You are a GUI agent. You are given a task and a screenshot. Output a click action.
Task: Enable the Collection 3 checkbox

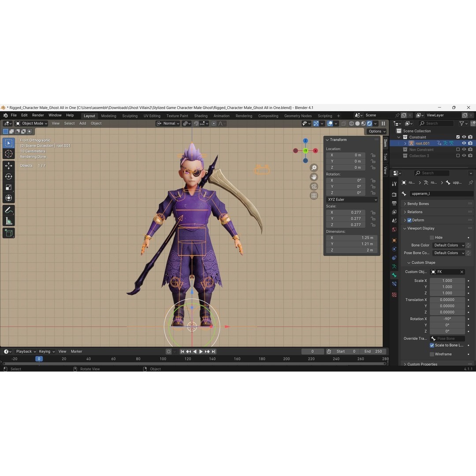tap(458, 156)
